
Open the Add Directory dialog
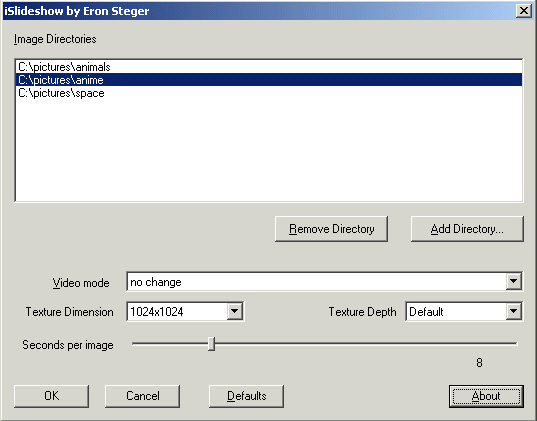467,229
